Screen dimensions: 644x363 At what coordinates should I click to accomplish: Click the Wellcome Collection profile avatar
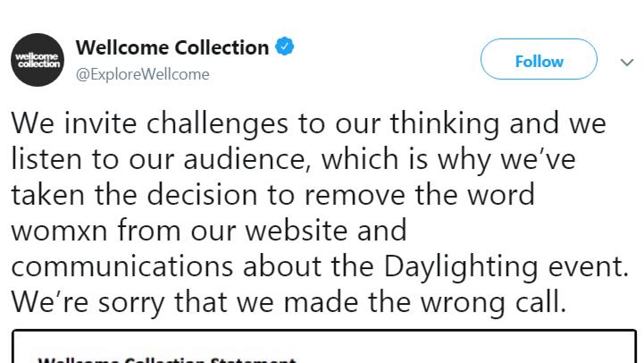[x=38, y=60]
